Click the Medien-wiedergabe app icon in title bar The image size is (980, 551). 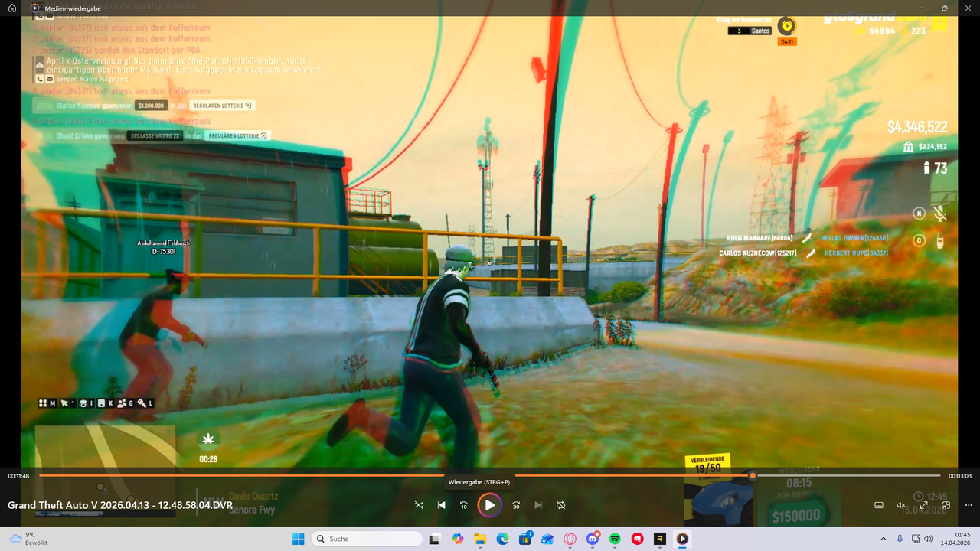(35, 8)
